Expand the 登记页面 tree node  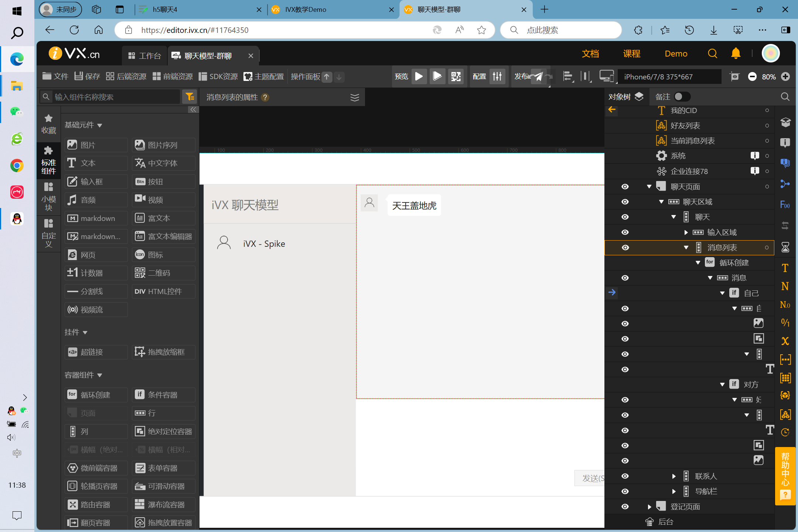649,507
